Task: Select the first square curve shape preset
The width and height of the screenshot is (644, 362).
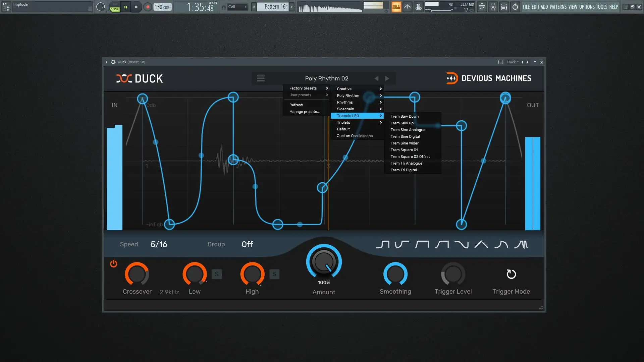Action: [382, 244]
